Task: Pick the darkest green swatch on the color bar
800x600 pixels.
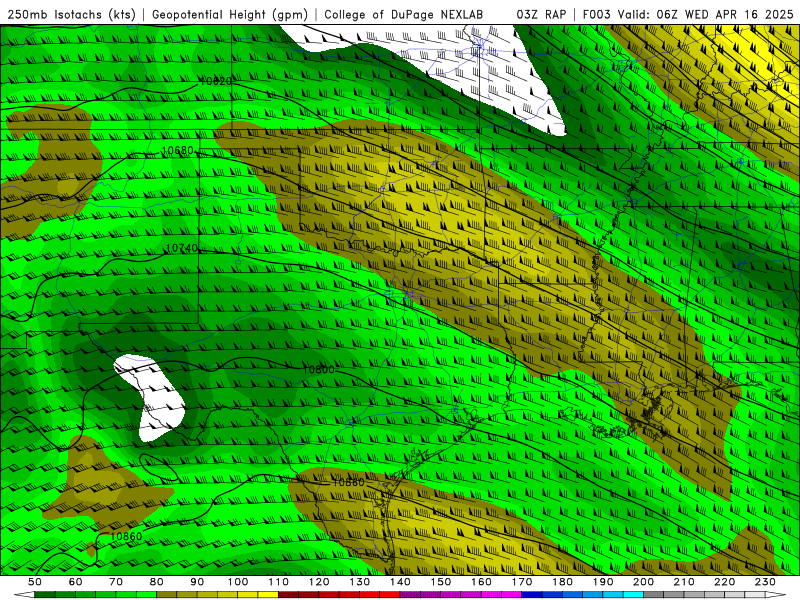Action: point(45,595)
